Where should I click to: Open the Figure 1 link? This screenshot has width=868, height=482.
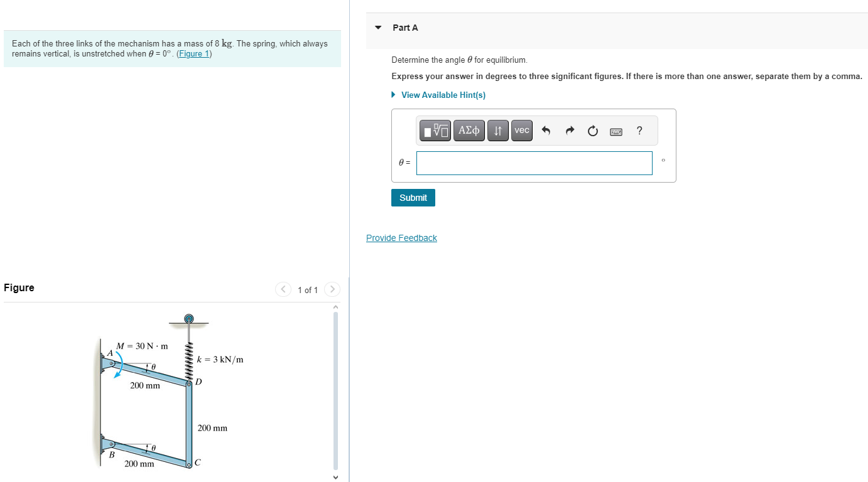tap(195, 53)
